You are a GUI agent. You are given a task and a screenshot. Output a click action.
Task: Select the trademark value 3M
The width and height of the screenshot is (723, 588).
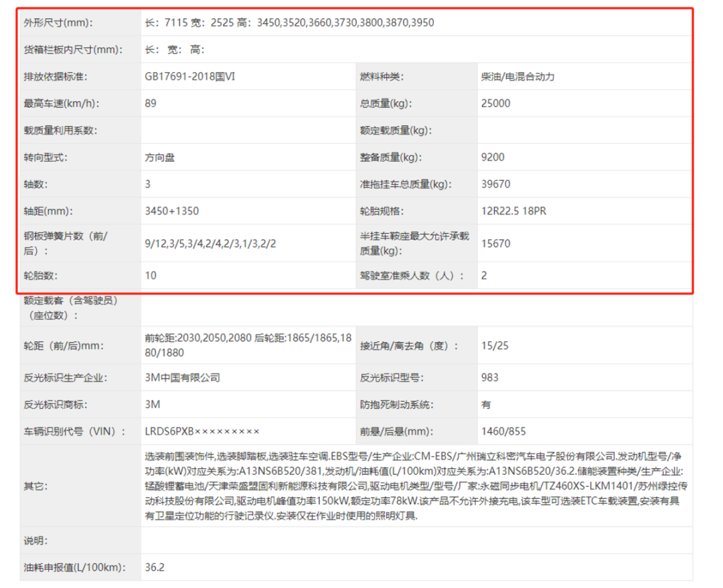[152, 405]
